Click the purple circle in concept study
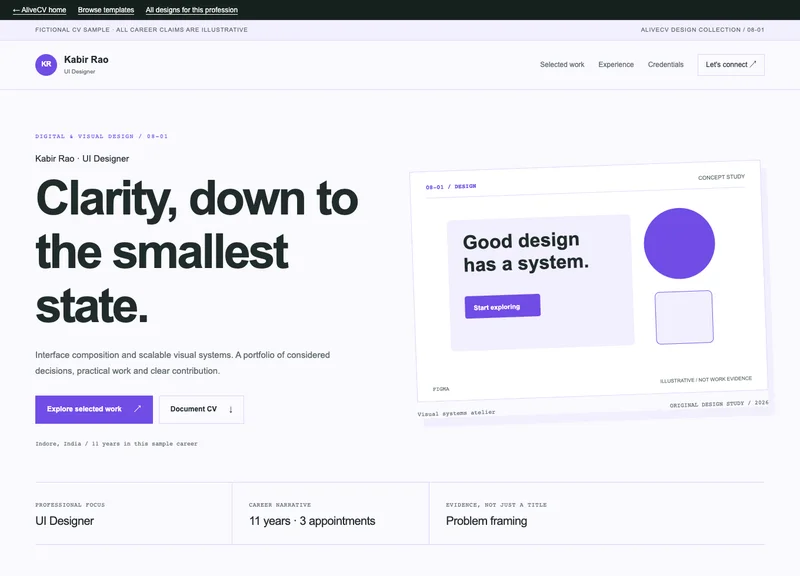800x576 pixels. (x=679, y=243)
